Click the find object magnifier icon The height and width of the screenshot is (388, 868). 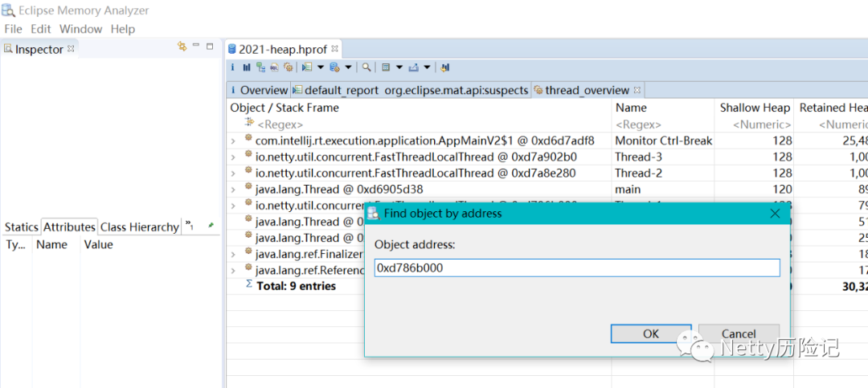click(x=366, y=67)
